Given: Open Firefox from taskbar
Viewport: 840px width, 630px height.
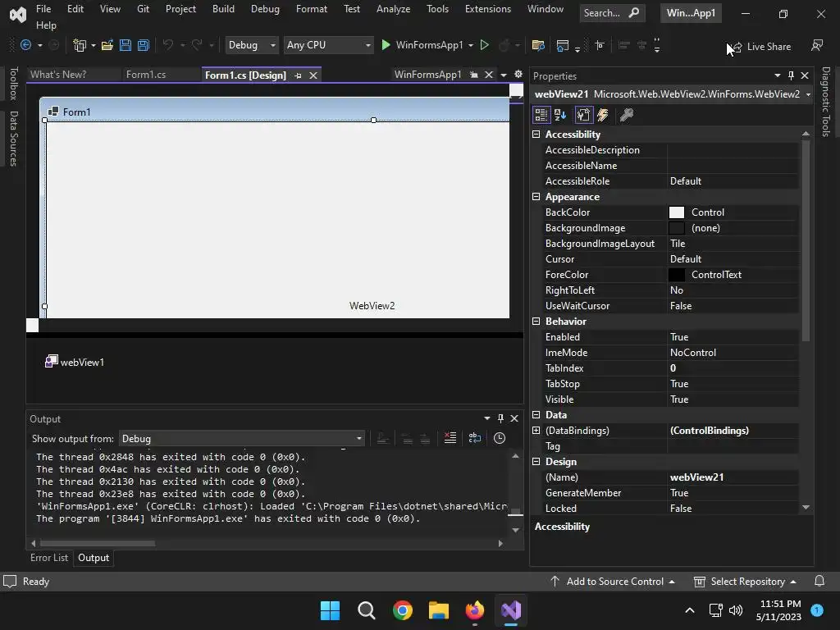Looking at the screenshot, I should click(475, 610).
